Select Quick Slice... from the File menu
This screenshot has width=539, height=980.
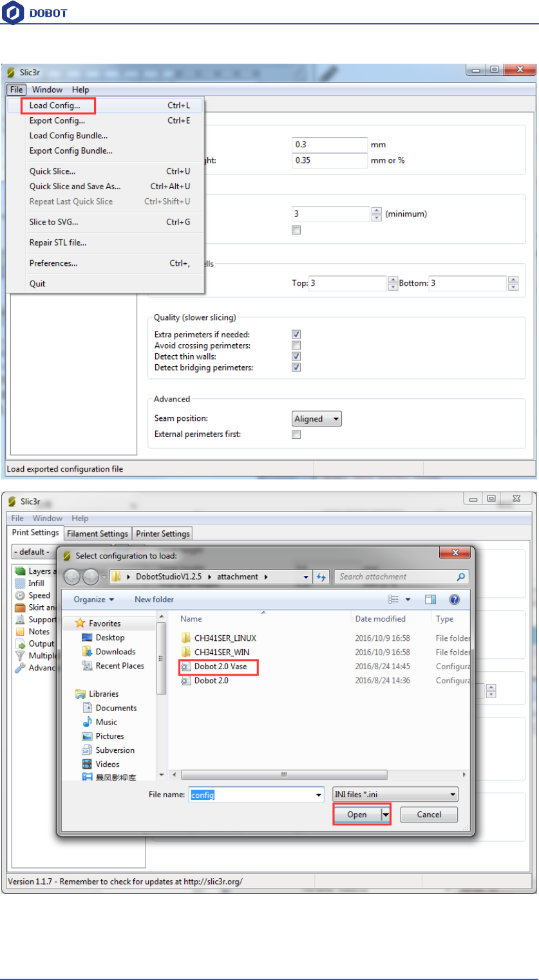tap(106, 171)
